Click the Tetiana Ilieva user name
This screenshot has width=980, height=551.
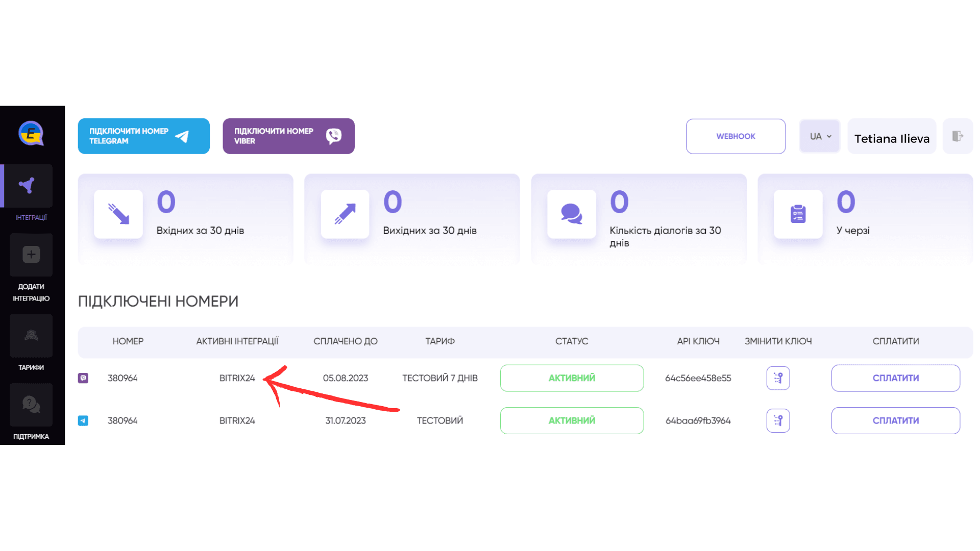(x=892, y=138)
